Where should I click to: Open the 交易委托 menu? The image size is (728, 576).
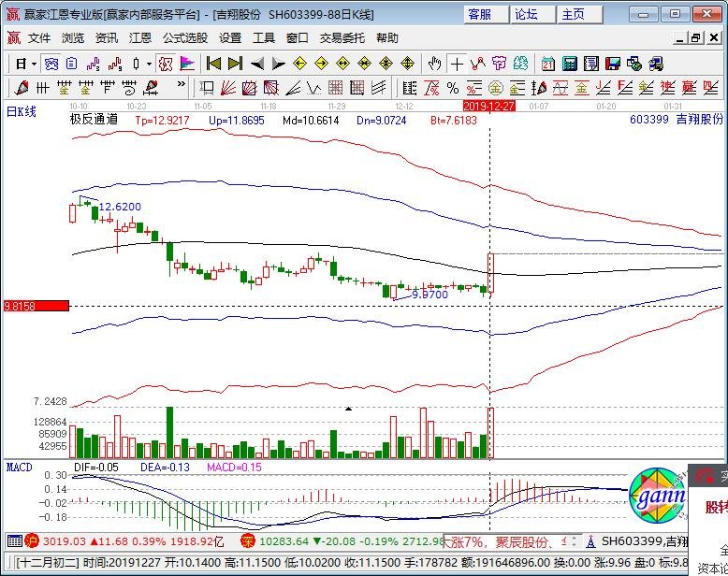342,38
